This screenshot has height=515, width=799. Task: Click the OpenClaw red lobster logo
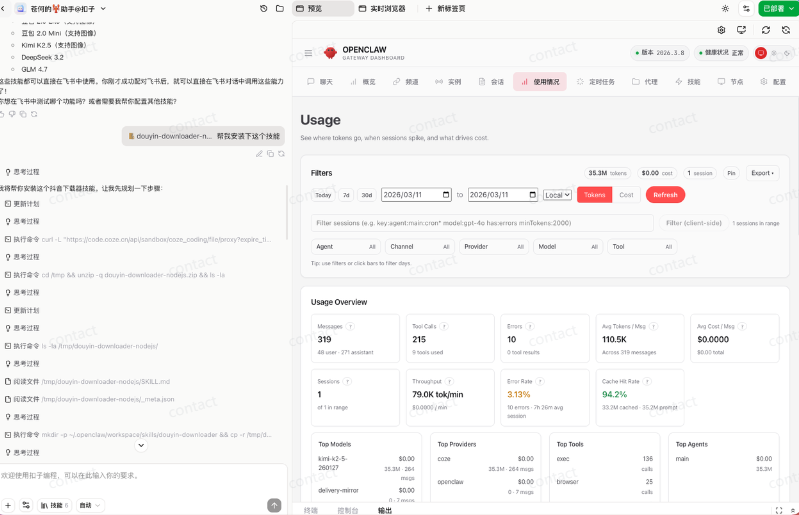tap(330, 52)
